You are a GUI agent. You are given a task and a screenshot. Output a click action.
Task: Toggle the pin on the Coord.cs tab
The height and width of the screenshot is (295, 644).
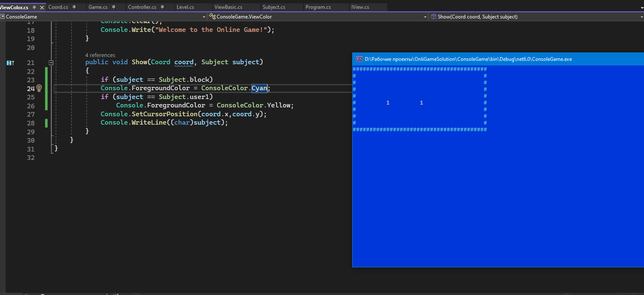click(x=74, y=7)
